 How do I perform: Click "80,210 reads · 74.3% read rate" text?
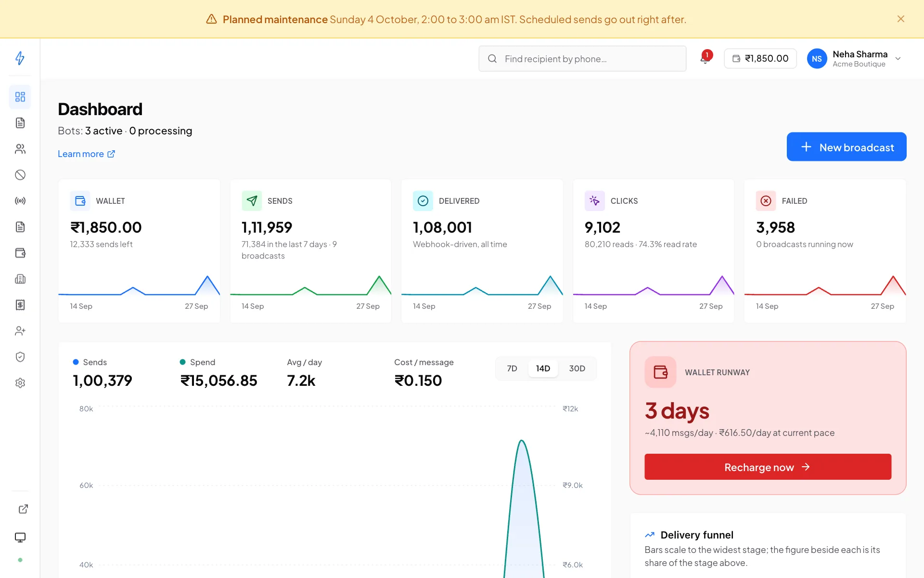click(641, 244)
